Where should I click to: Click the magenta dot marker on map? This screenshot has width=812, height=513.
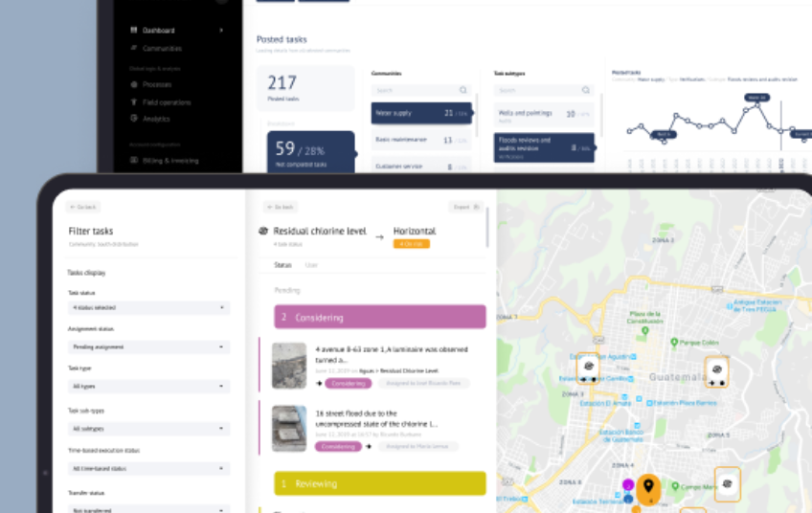[x=628, y=485]
